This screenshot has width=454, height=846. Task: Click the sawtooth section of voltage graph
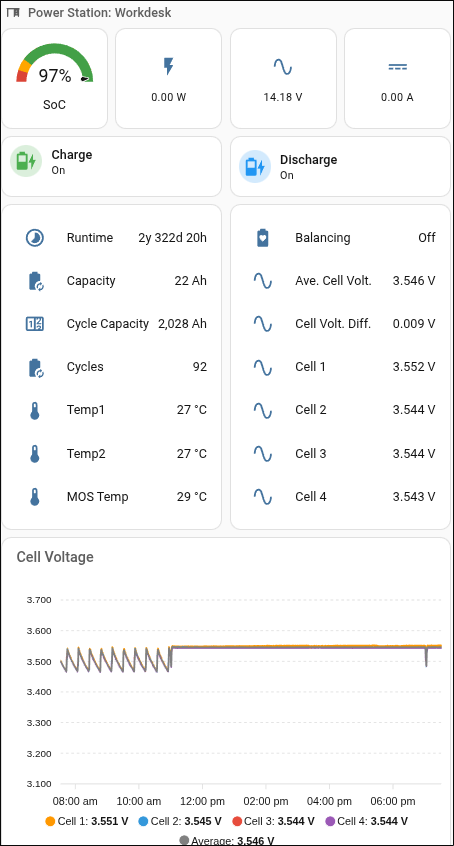[115, 659]
